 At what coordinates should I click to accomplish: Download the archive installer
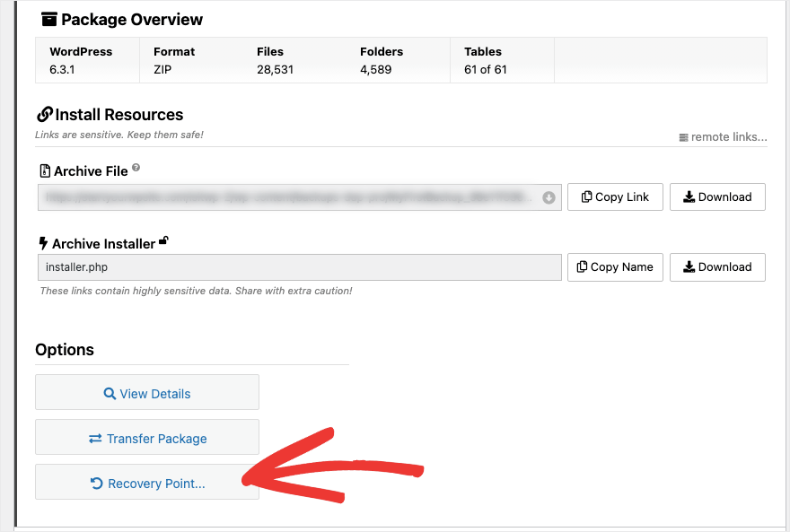pos(717,266)
